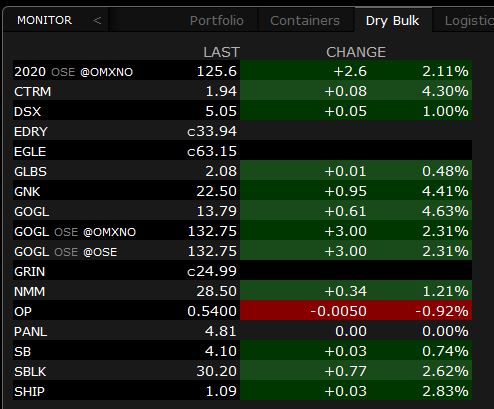Open the Logistics tab
The width and height of the screenshot is (494, 409).
(x=469, y=21)
